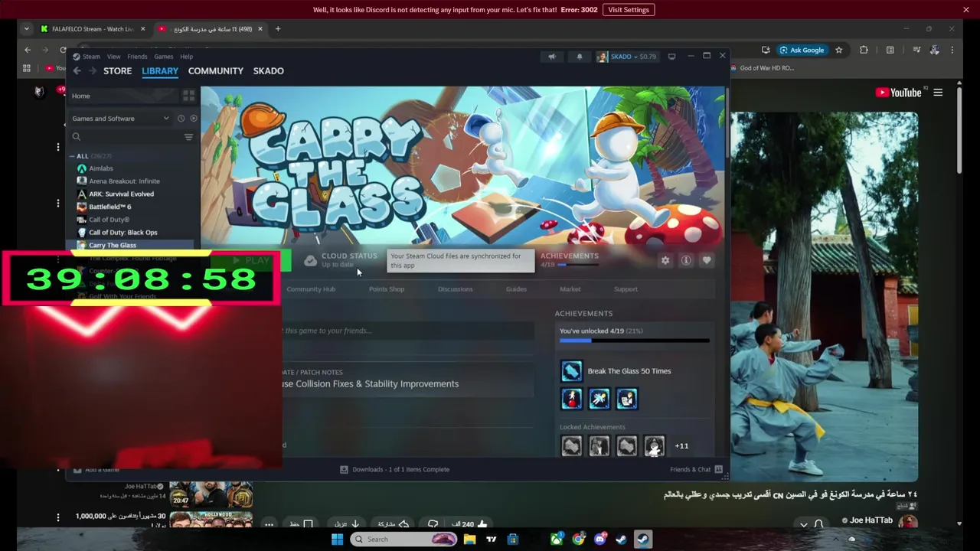Screen dimensions: 980x551
Task: Switch library to grid collections view
Action: 188,96
